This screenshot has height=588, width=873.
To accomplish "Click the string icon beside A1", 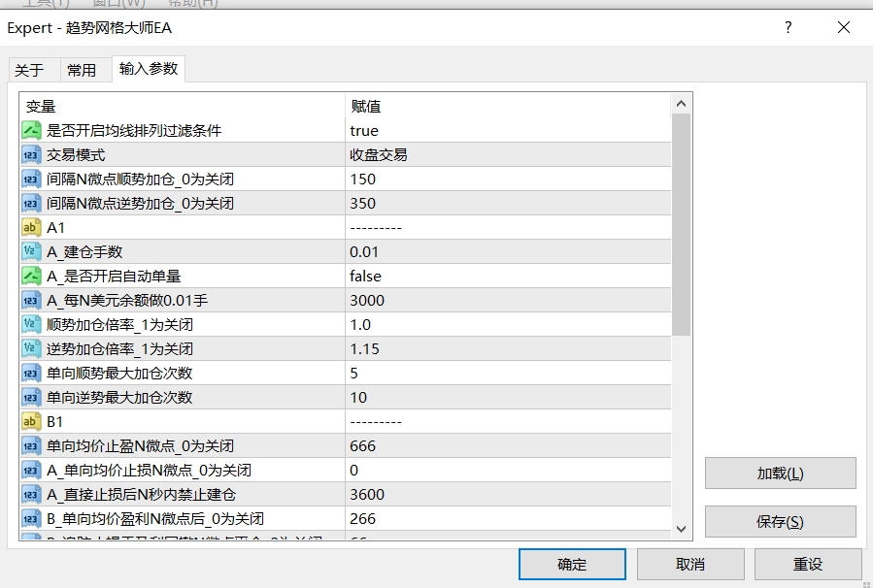I will tap(31, 228).
